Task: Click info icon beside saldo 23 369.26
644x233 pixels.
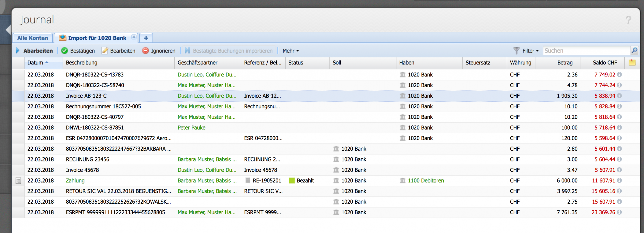Action: tap(620, 212)
